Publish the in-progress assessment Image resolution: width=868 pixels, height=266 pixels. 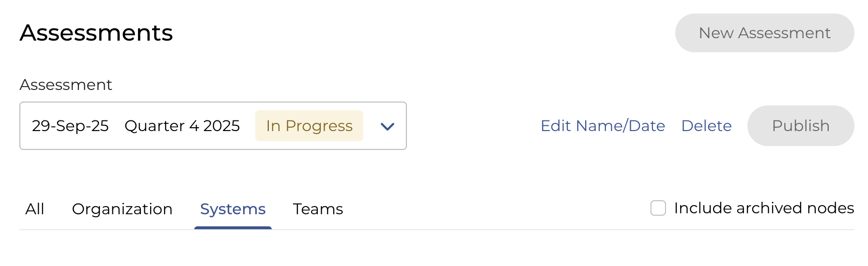pos(800,126)
